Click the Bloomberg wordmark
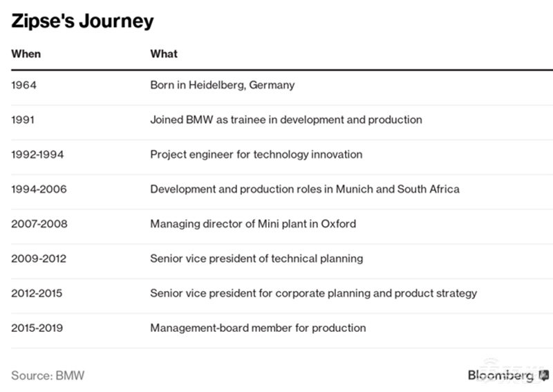The height and width of the screenshot is (392, 553). tap(500, 375)
